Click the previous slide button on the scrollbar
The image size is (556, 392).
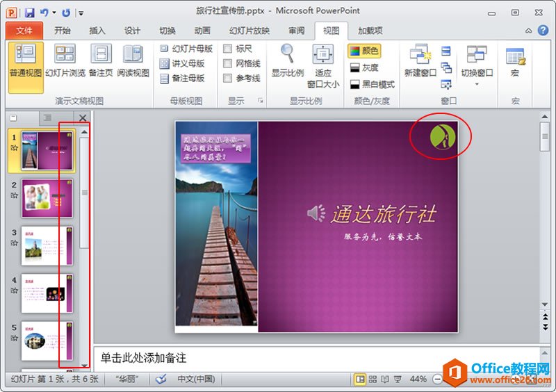(545, 317)
